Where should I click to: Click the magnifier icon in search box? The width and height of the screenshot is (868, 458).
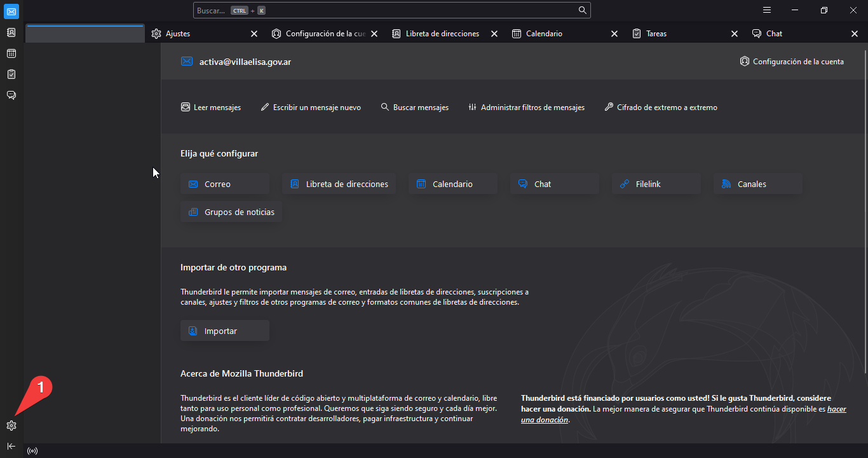[582, 10]
